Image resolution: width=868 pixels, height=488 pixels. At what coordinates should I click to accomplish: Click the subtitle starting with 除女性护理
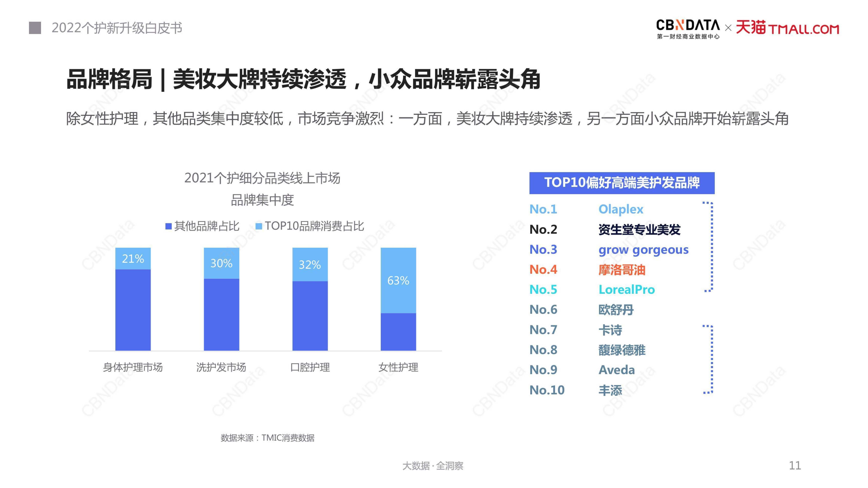point(427,119)
